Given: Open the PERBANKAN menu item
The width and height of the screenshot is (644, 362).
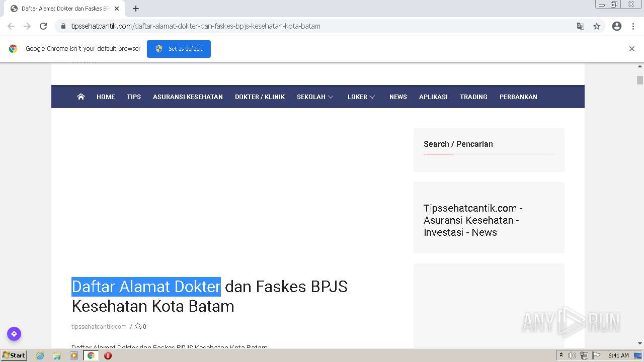Looking at the screenshot, I should click(x=518, y=97).
